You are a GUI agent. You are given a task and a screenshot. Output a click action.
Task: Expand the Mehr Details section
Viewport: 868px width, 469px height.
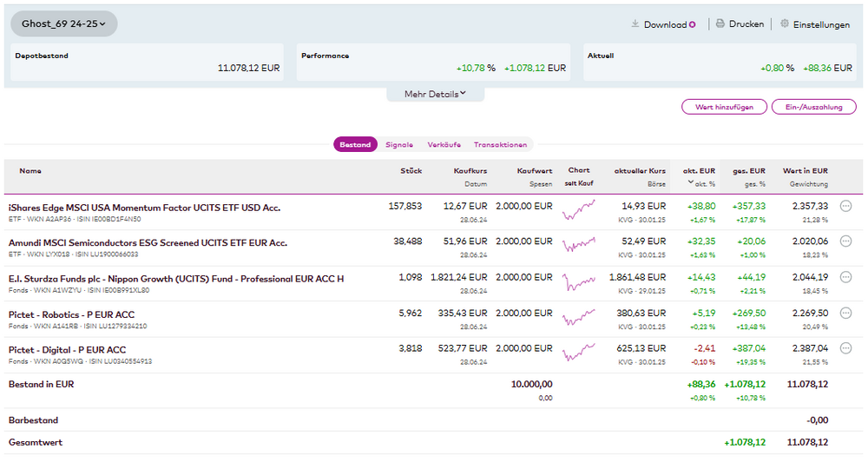(x=435, y=94)
